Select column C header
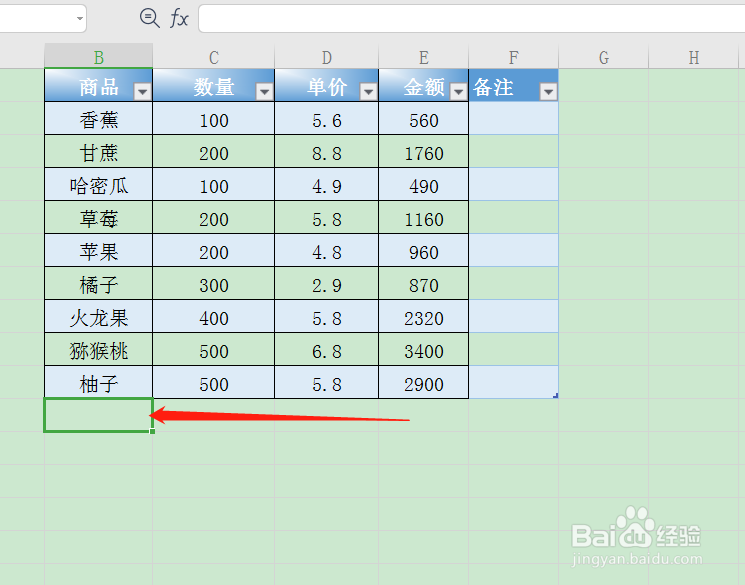 [x=213, y=57]
